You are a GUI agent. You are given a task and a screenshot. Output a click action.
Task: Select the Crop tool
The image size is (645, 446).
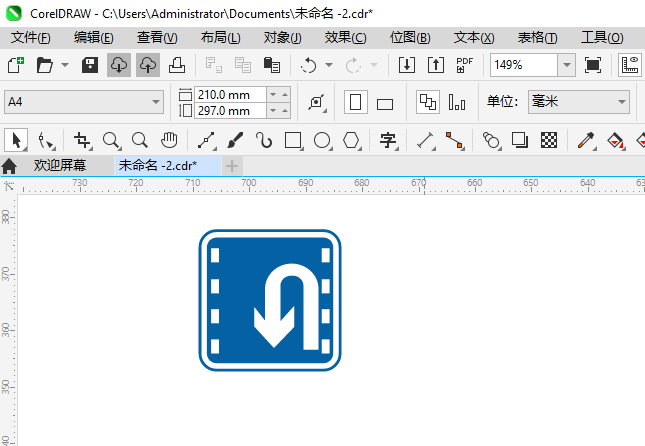(x=82, y=140)
